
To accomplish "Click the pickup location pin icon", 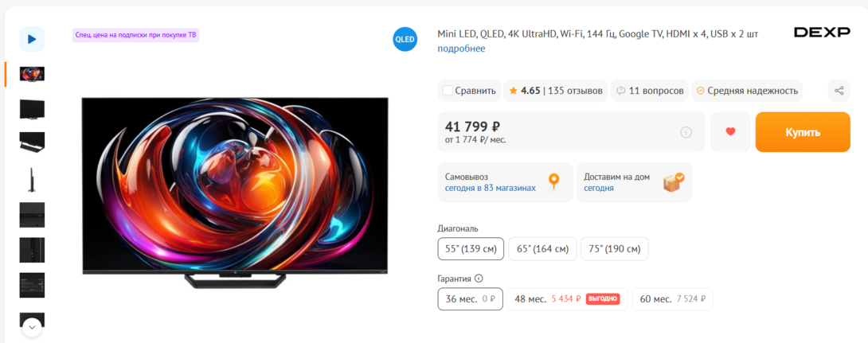I will coord(553,181).
